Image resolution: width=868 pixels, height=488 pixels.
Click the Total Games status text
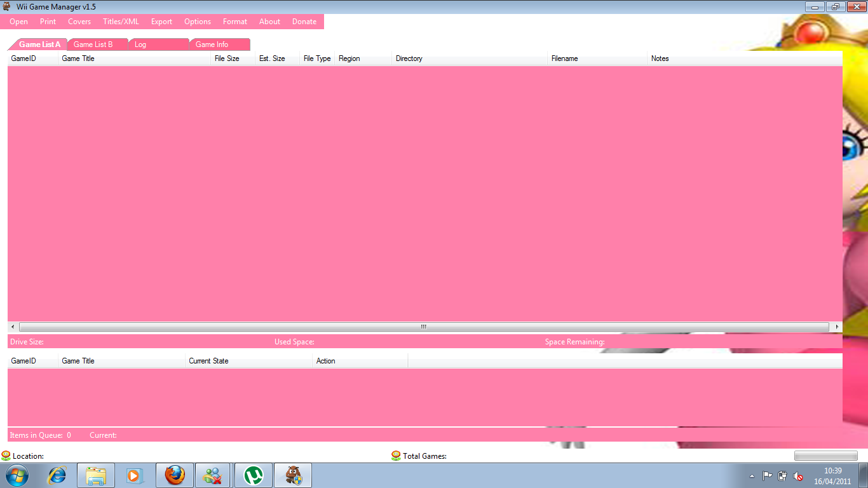pos(424,456)
